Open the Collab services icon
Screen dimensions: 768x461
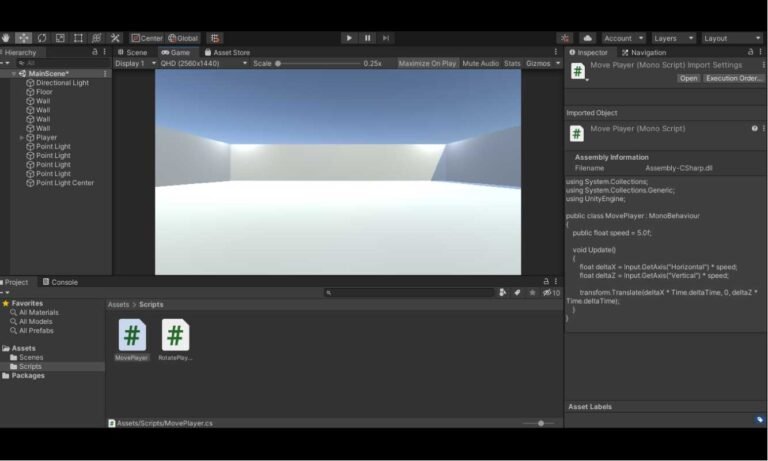click(x=565, y=38)
